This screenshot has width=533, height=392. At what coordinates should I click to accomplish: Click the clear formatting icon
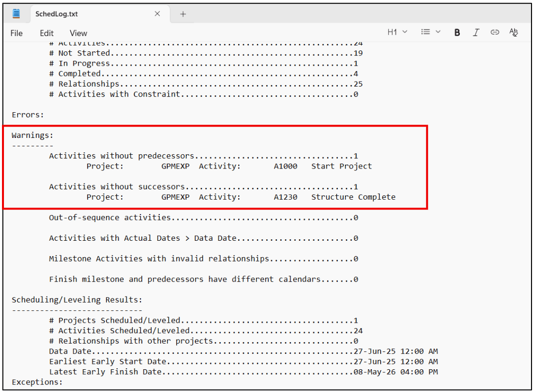pos(514,33)
